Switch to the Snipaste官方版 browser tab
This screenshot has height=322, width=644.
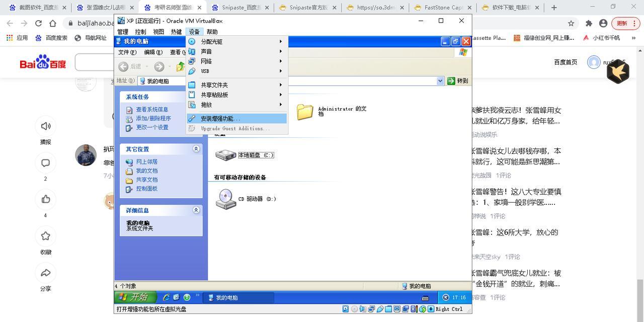307,8
